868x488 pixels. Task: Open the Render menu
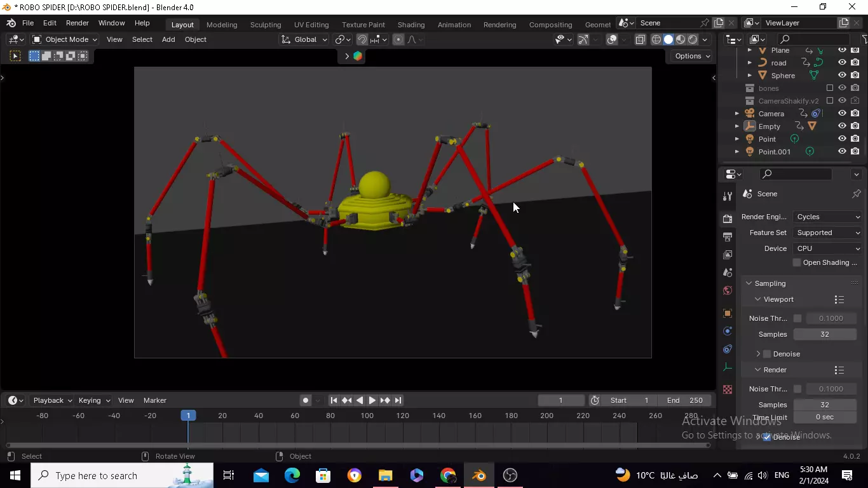[x=78, y=23]
